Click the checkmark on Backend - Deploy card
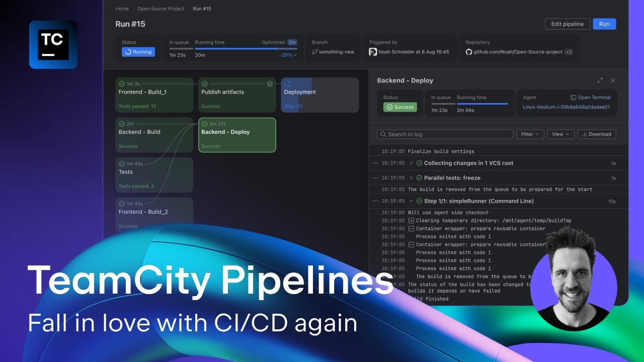This screenshot has width=644, height=362. [x=204, y=124]
